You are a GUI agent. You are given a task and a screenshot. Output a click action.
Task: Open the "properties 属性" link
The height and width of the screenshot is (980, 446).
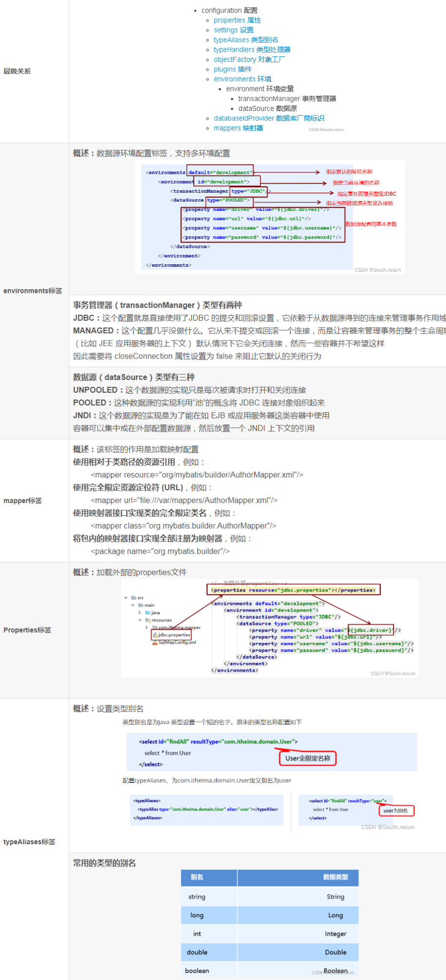(x=237, y=20)
